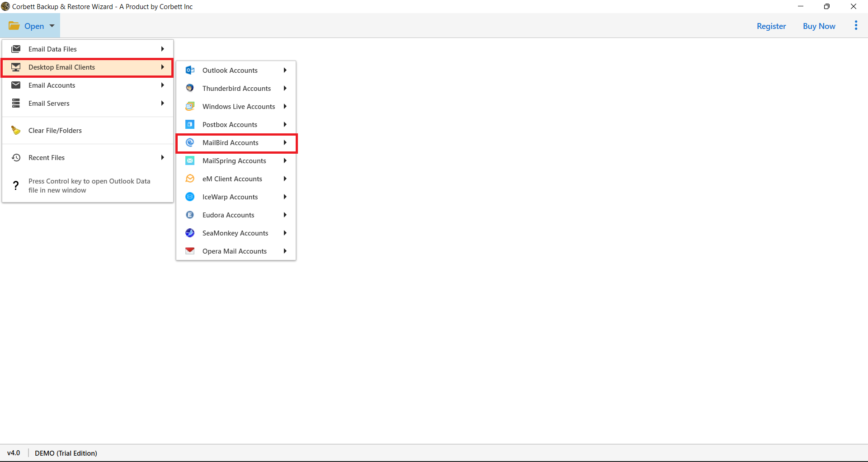868x462 pixels.
Task: Choose the Email Accounts menu entry
Action: (x=88, y=85)
